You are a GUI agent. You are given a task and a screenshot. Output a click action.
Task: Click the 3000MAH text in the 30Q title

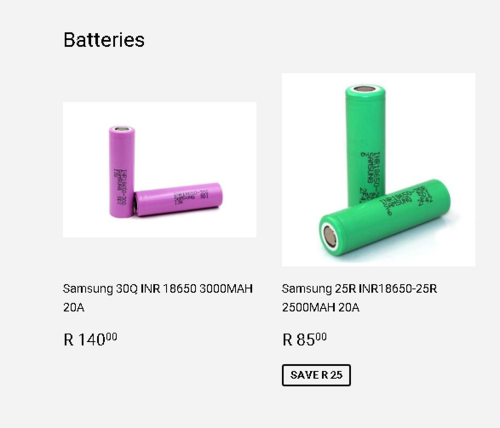click(x=226, y=288)
